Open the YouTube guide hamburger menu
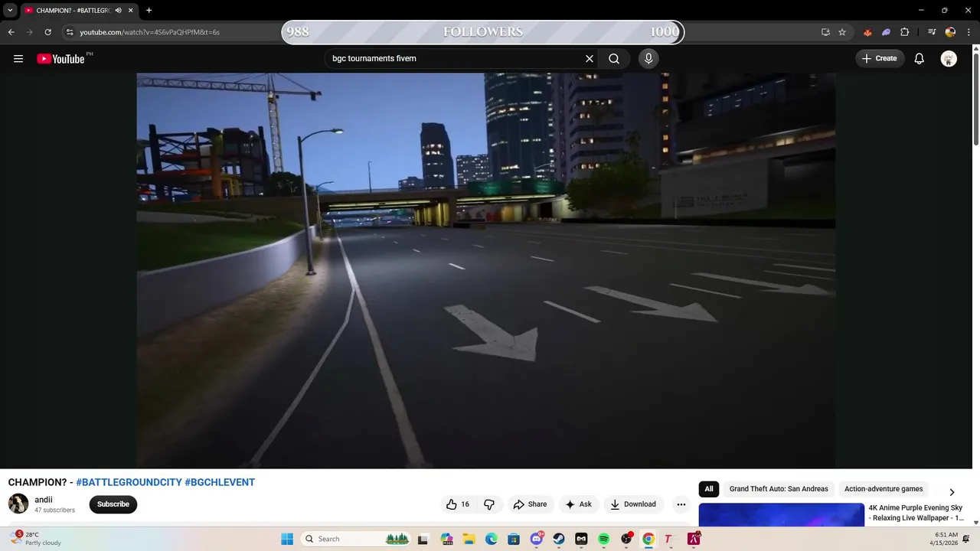 (x=18, y=59)
